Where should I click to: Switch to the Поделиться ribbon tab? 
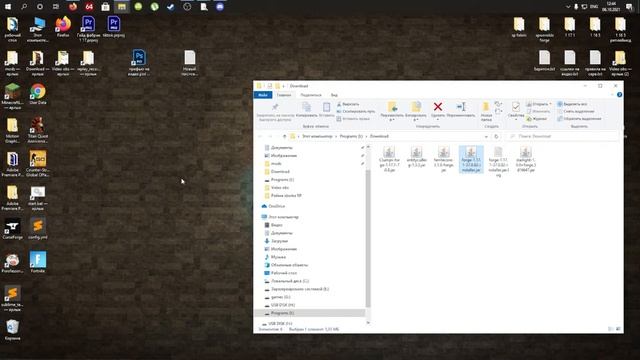tap(311, 95)
